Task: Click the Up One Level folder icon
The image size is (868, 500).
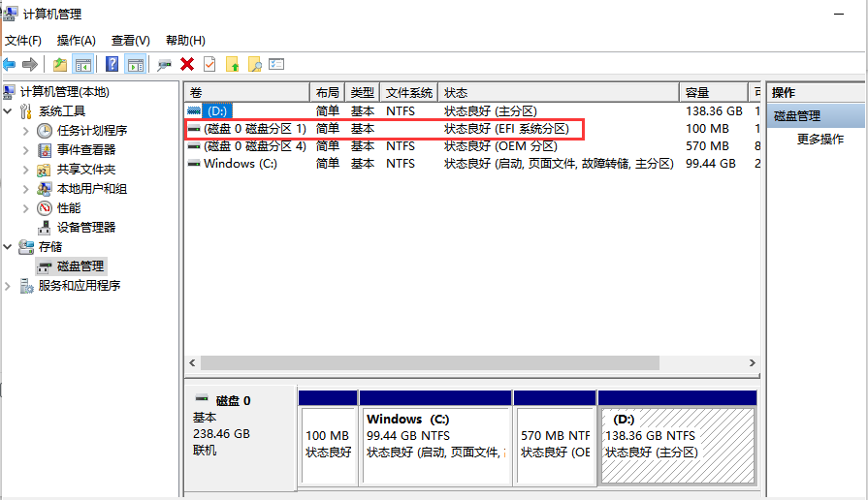Action: 60,64
